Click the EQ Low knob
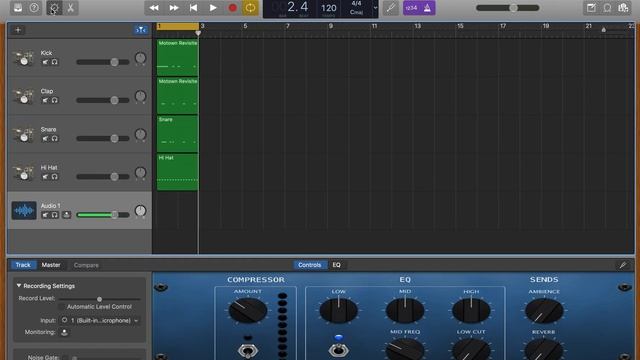Viewport: 640px width, 360px height. pos(338,311)
